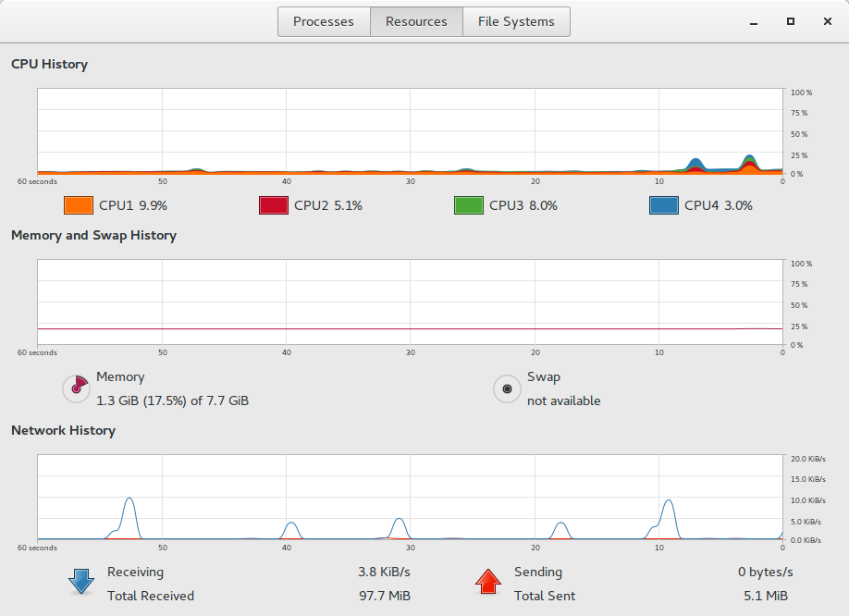Image resolution: width=849 pixels, height=616 pixels.
Task: Pick the green CPU3 color swatch
Action: pyautogui.click(x=469, y=205)
